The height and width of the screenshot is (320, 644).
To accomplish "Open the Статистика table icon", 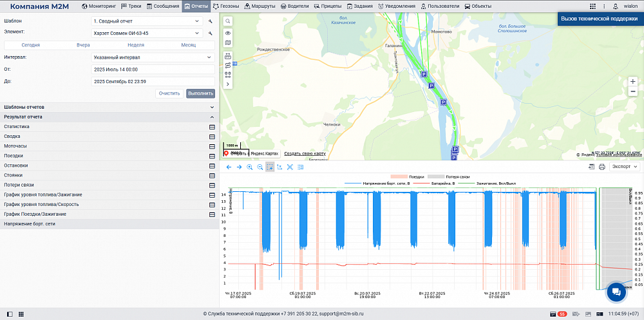I will (x=213, y=127).
